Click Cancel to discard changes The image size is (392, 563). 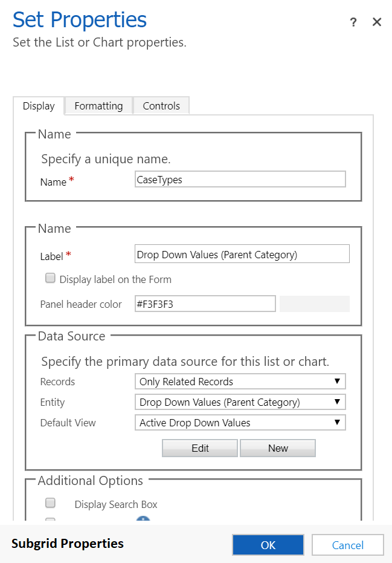(x=348, y=545)
